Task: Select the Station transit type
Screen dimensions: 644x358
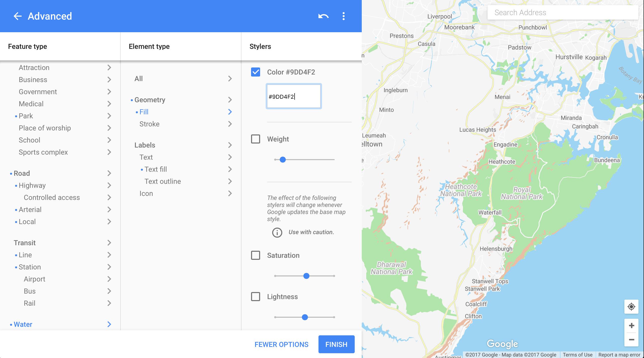Action: 30,267
